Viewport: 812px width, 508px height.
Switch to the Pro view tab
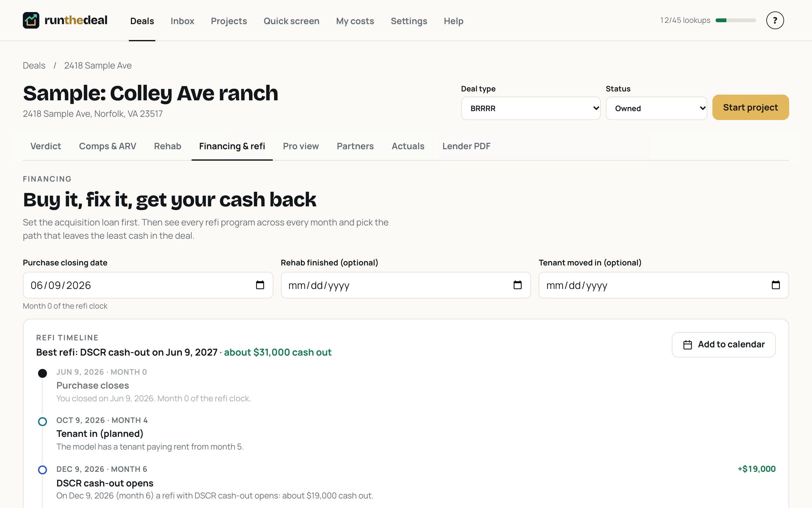pos(301,146)
